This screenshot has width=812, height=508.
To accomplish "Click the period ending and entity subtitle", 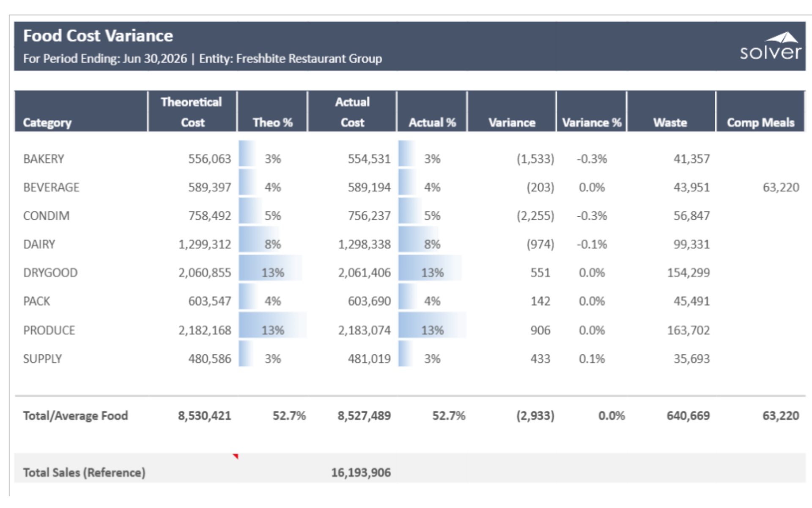I will point(202,58).
